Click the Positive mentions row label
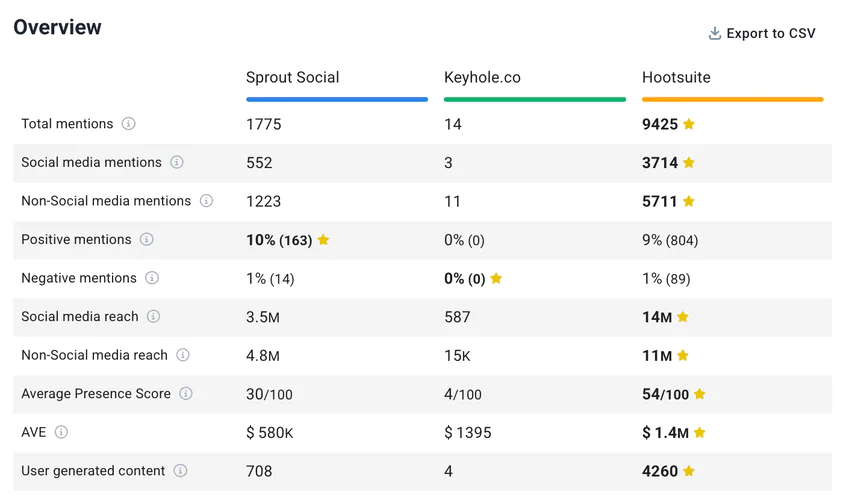 coord(76,239)
